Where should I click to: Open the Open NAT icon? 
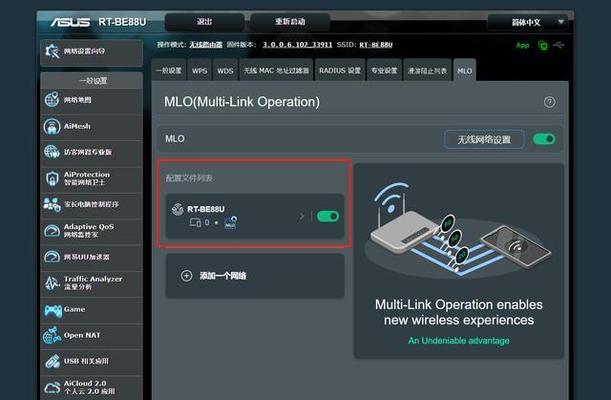[52, 335]
